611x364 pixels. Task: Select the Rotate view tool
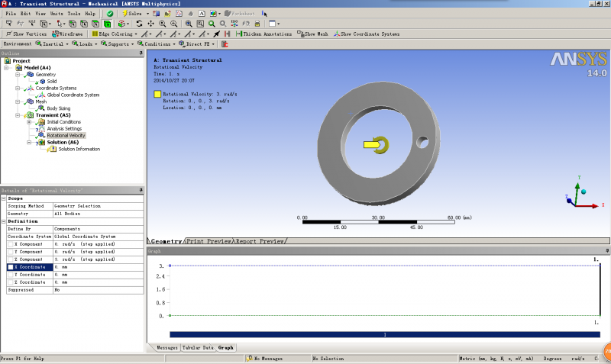[140, 24]
